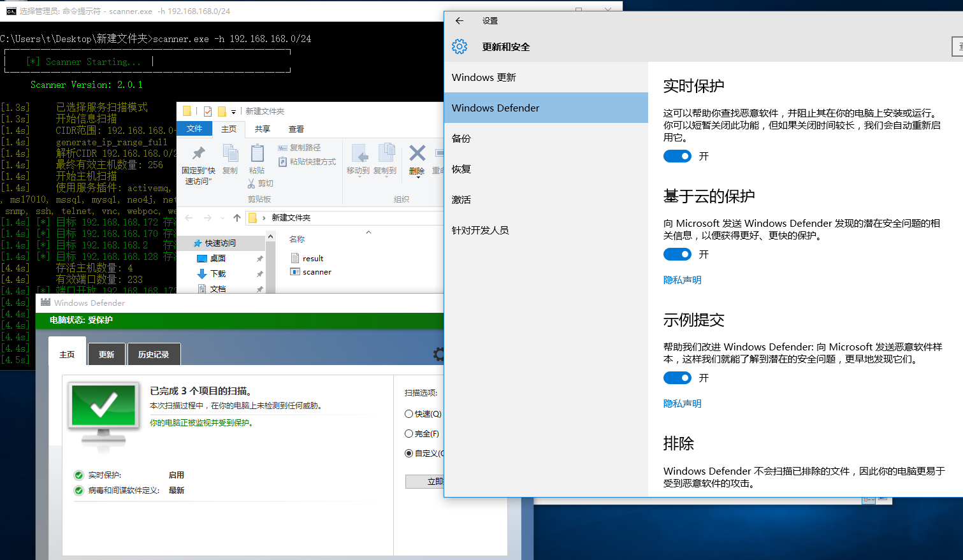Click the 桌面 desktop icon in navigation pane
Screen dimensions: 963x560
(x=202, y=258)
